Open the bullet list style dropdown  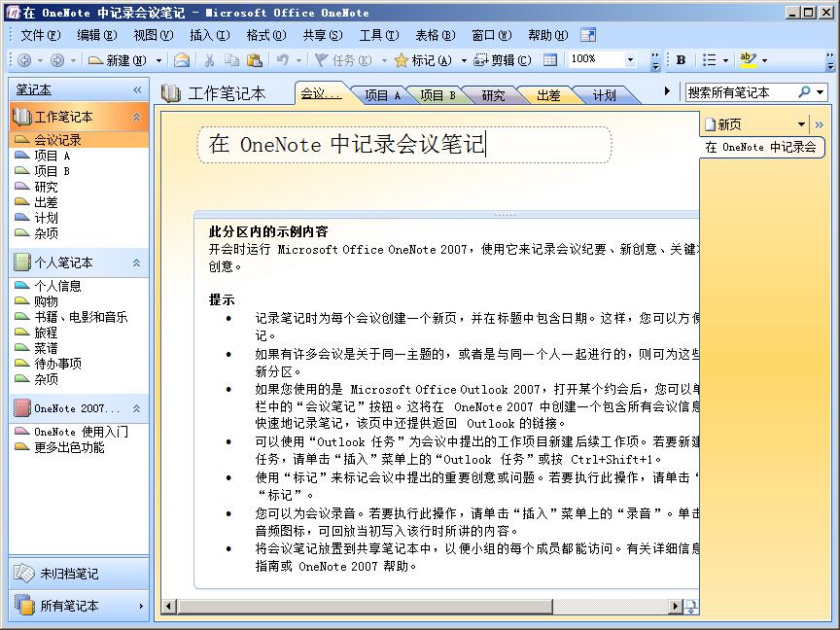pyautogui.click(x=725, y=60)
